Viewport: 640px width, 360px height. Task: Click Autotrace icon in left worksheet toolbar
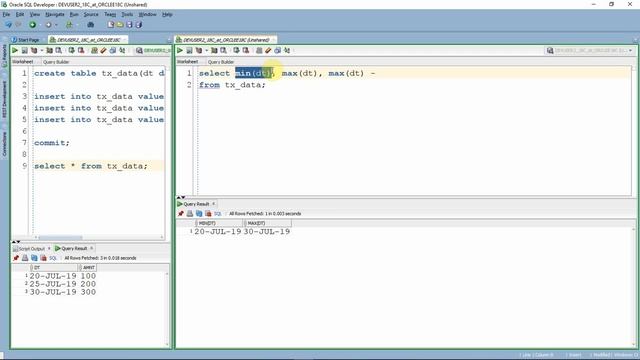pyautogui.click(x=49, y=50)
